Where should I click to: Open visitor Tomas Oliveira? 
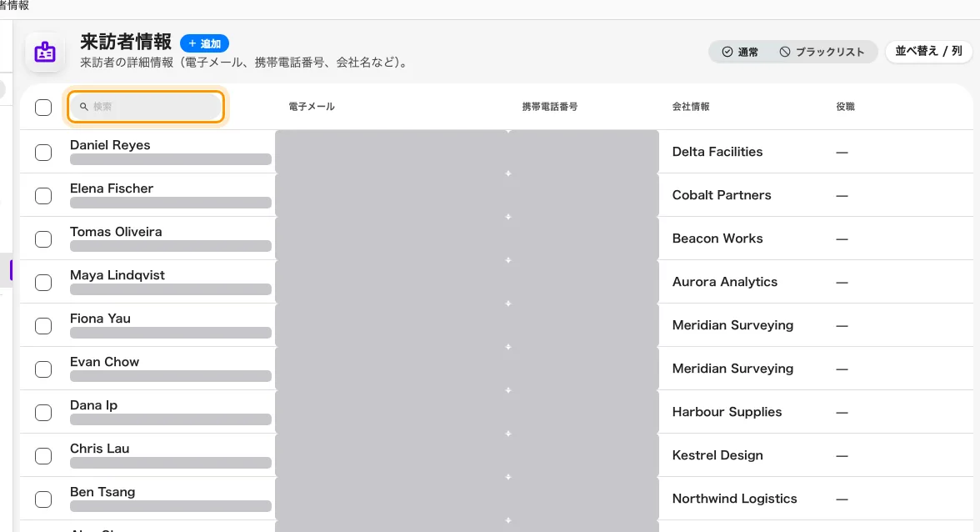click(116, 232)
